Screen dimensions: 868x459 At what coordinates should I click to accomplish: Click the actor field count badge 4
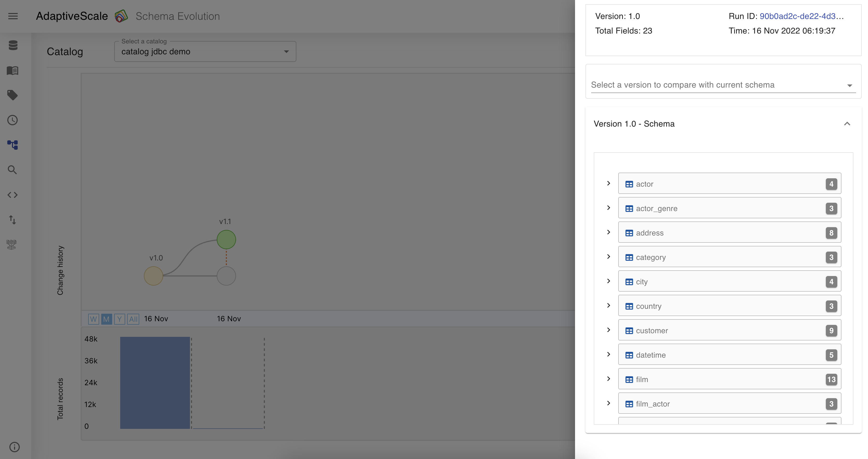831,184
